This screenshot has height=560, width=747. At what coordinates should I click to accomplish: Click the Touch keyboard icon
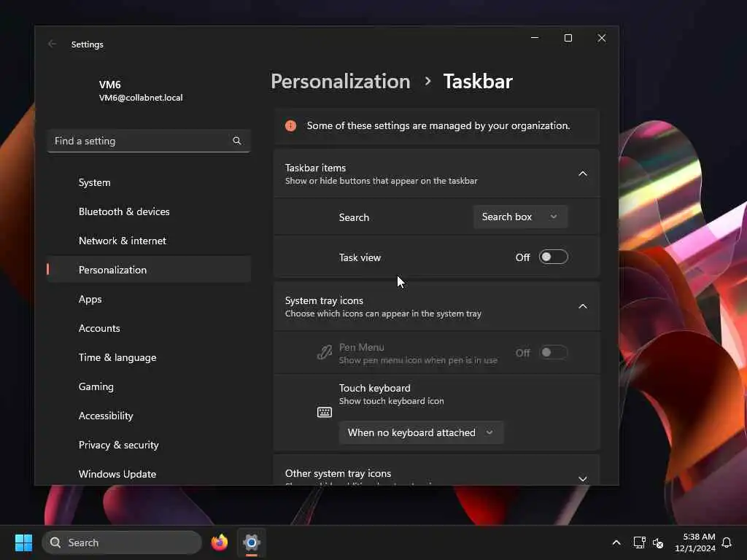(x=325, y=412)
